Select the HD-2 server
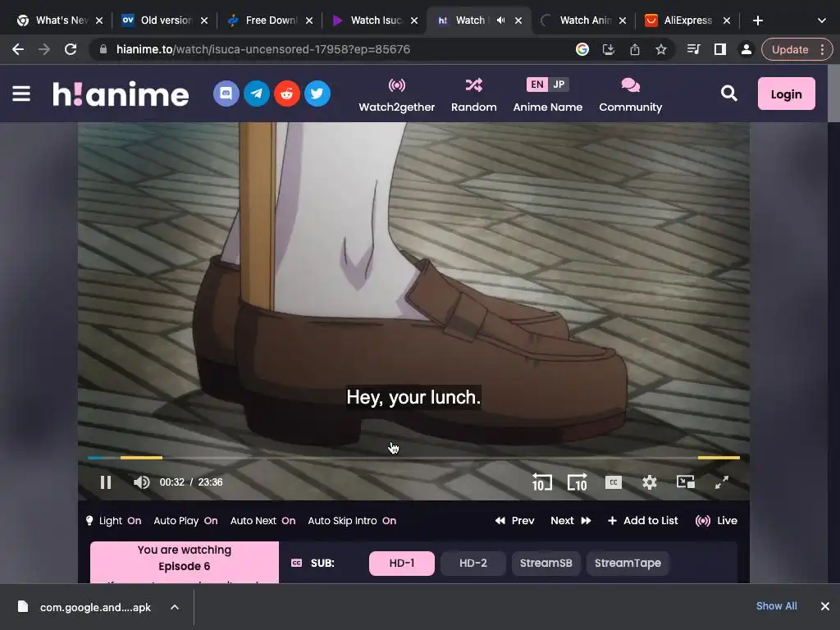Viewport: 840px width, 630px height. coord(473,564)
